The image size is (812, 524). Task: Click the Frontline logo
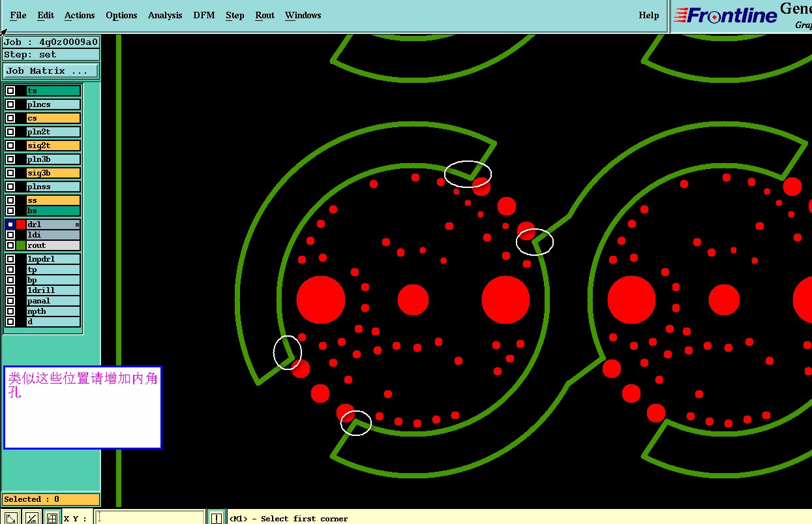pyautogui.click(x=725, y=16)
